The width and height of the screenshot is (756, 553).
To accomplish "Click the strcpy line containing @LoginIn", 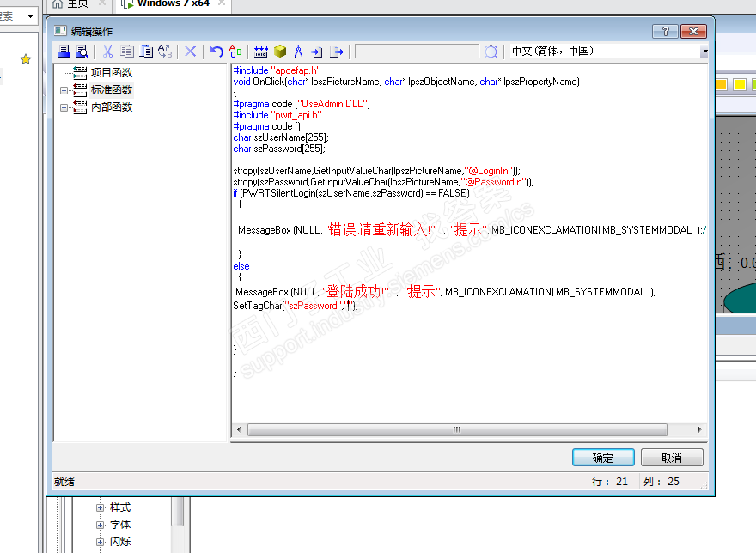I will pos(376,171).
